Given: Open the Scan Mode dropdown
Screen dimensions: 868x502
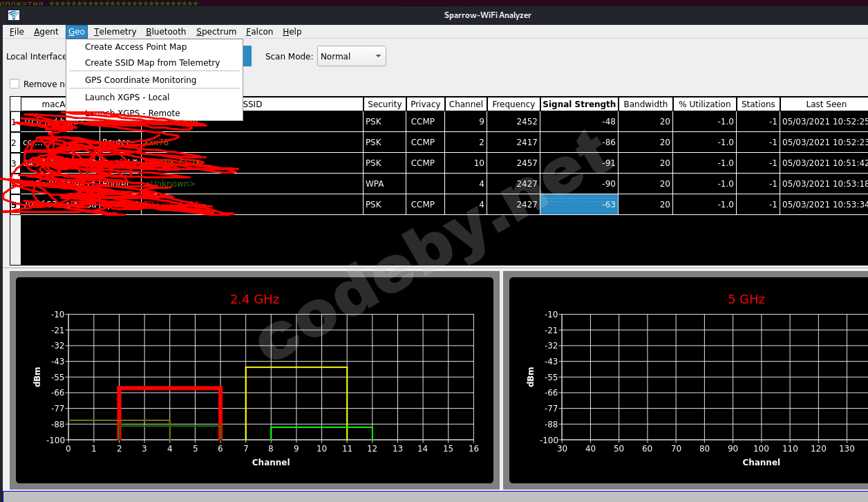Looking at the screenshot, I should click(351, 57).
